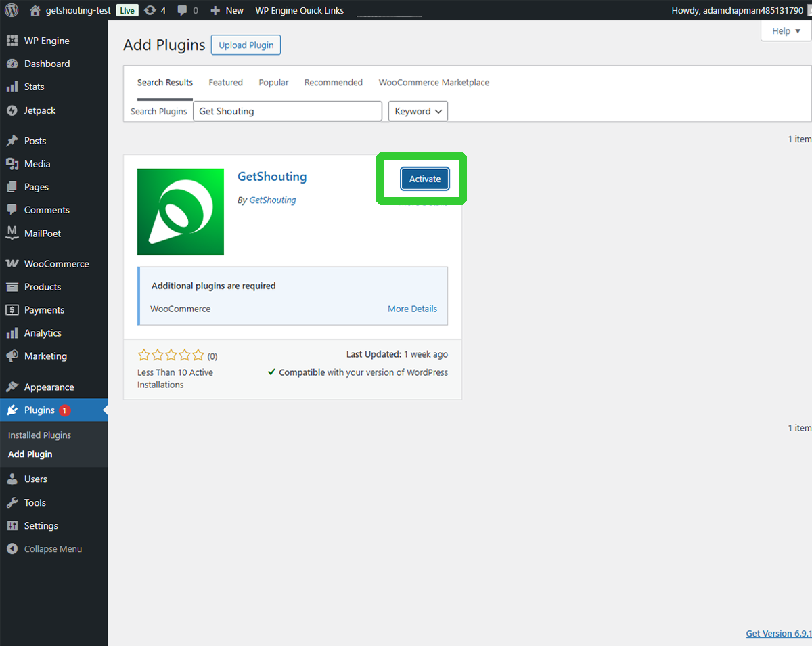Activate the GetShouting plugin
The width and height of the screenshot is (812, 646).
[424, 179]
